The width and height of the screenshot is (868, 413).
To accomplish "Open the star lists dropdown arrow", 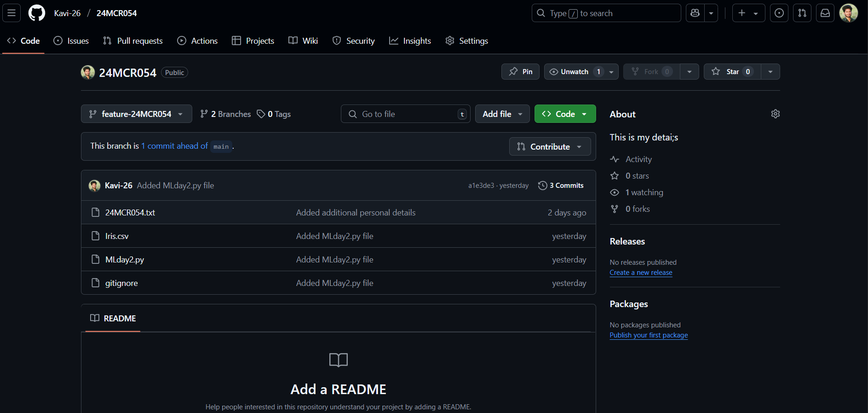I will coord(770,72).
